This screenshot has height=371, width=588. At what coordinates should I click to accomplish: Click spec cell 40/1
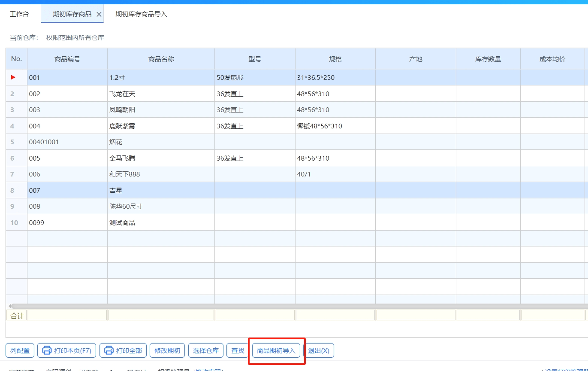335,174
